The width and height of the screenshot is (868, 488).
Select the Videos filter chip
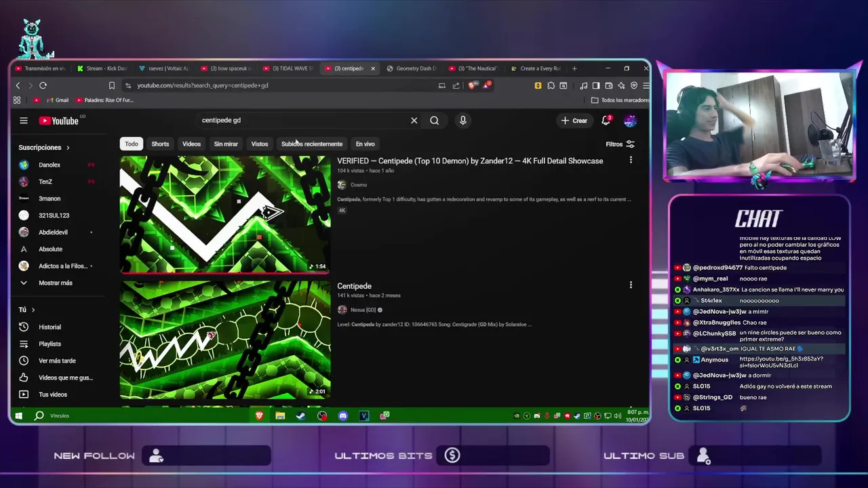[x=191, y=144]
